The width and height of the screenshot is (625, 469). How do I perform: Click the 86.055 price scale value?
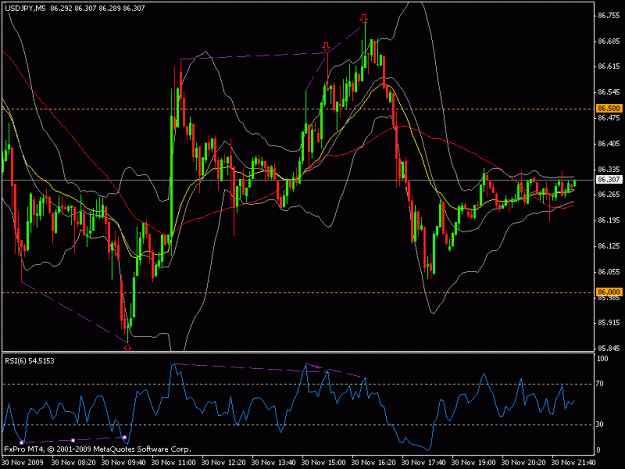pyautogui.click(x=609, y=272)
